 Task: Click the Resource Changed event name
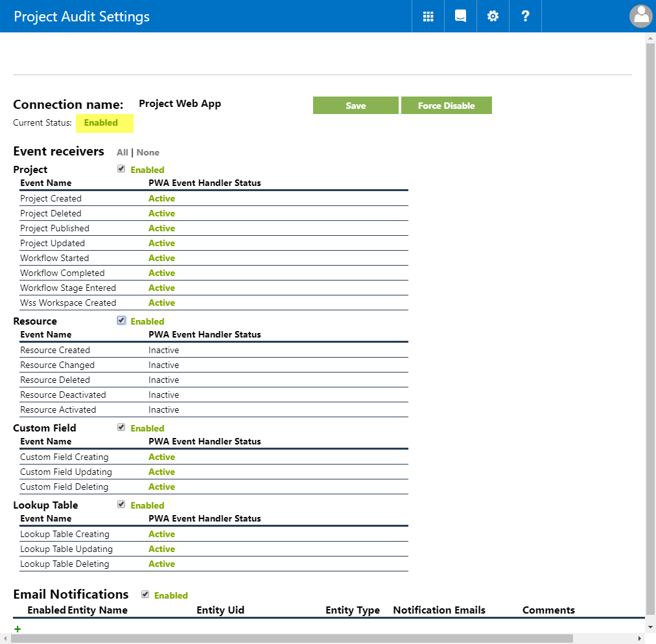point(57,365)
